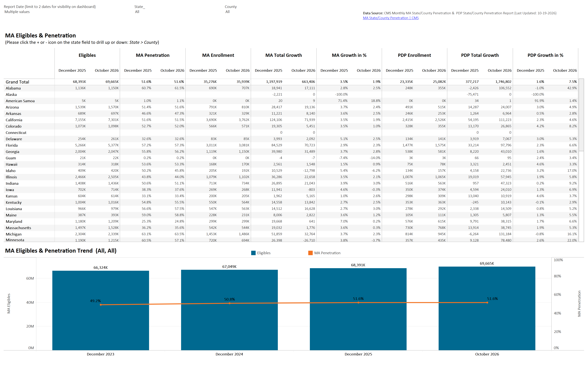Click the table's vertical scrollbar
Image resolution: width=588 pixels, height=371 pixels.
pos(581,115)
